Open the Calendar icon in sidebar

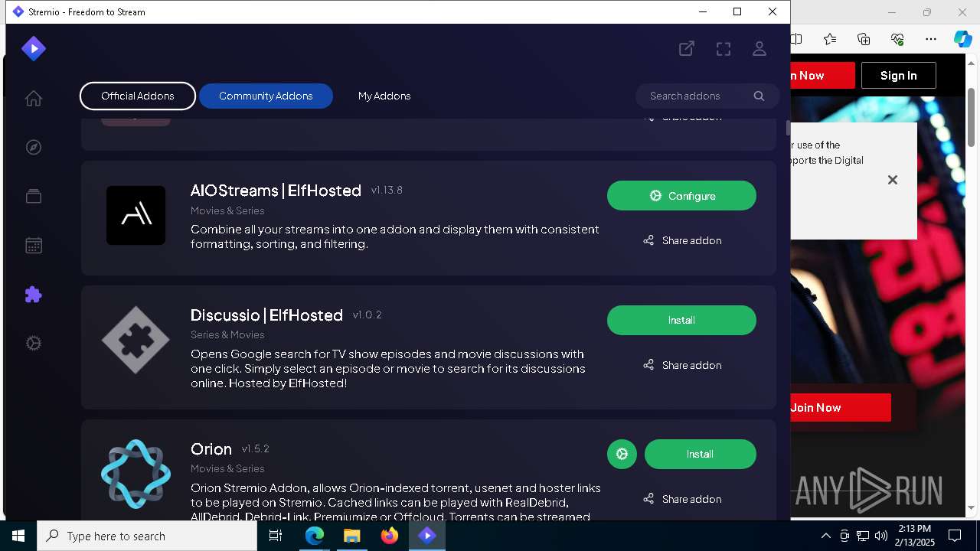(x=34, y=246)
